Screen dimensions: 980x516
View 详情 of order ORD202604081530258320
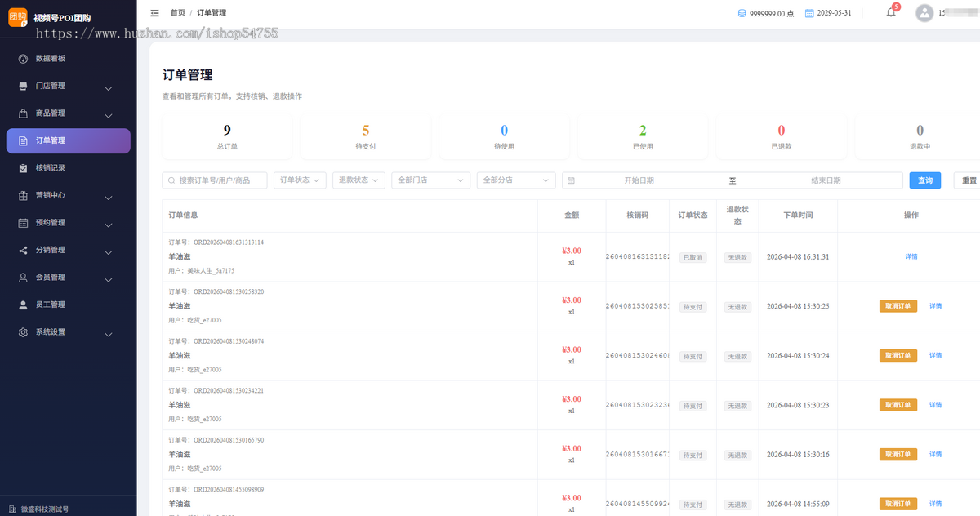tap(935, 306)
